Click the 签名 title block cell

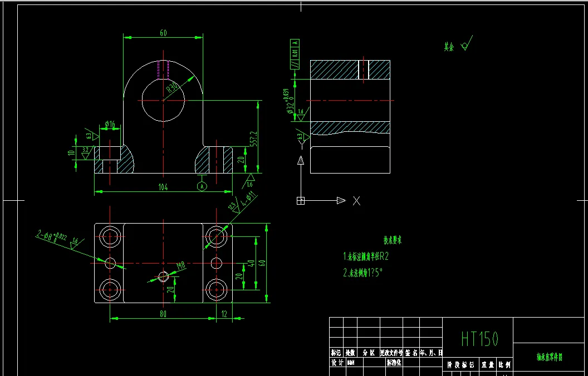tap(411, 353)
